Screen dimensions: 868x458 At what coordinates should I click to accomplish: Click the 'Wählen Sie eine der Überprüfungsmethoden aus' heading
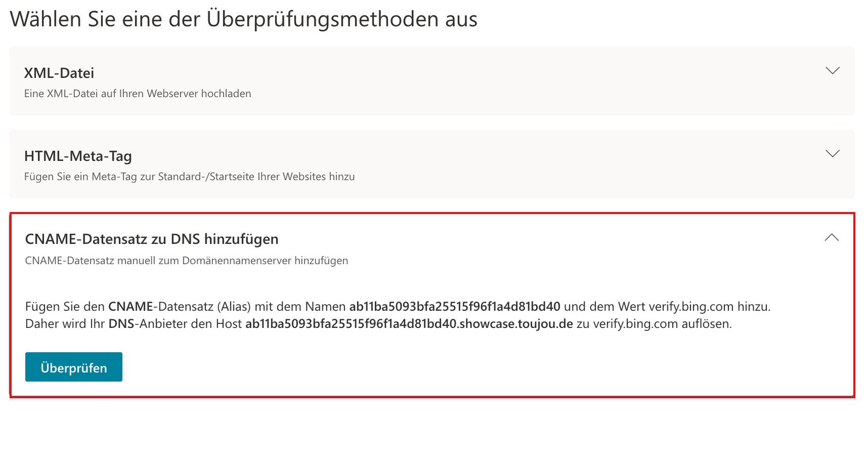pyautogui.click(x=244, y=20)
